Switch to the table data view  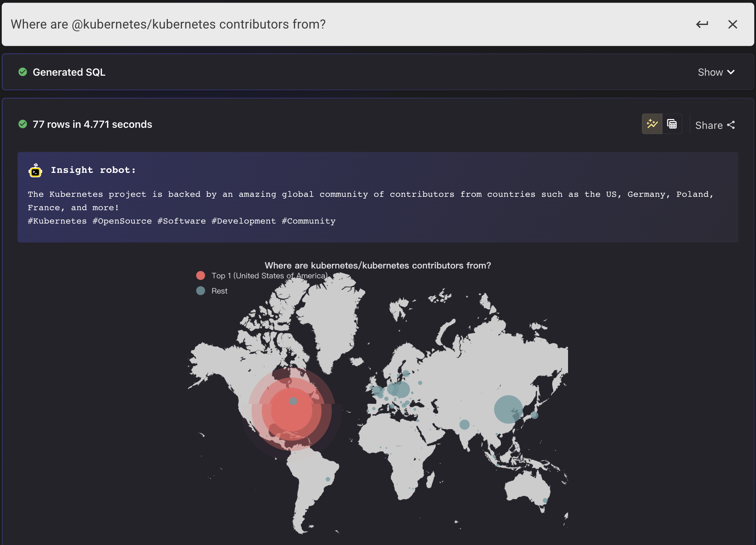[672, 124]
